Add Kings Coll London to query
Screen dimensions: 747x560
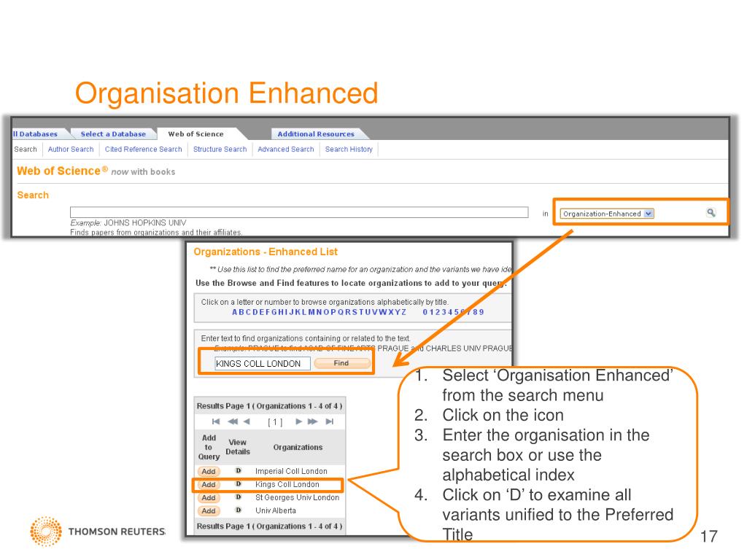[x=209, y=484]
